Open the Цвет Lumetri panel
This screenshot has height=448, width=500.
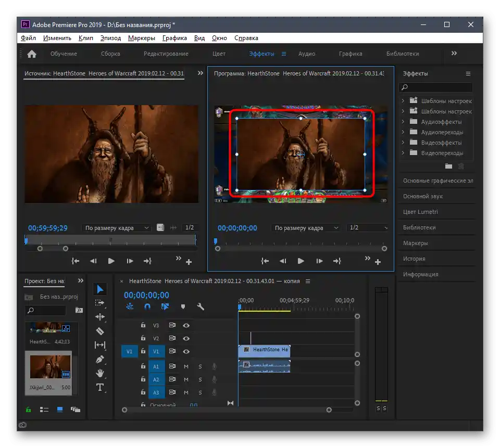(x=420, y=212)
